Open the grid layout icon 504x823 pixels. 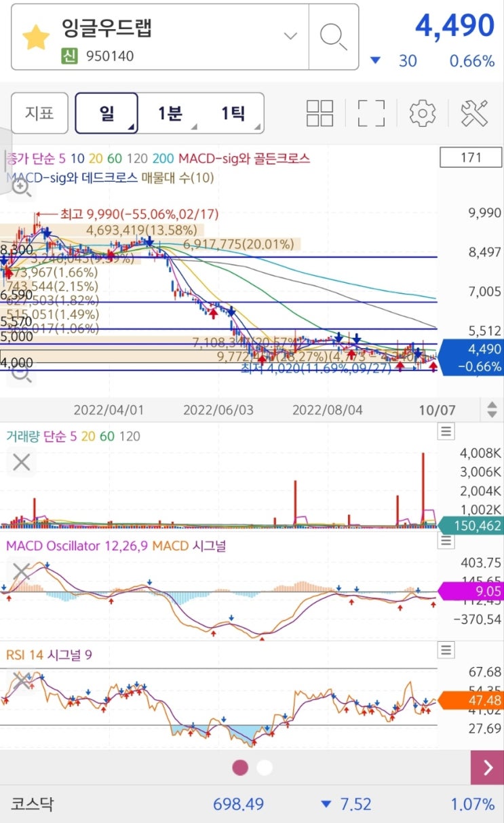(319, 113)
